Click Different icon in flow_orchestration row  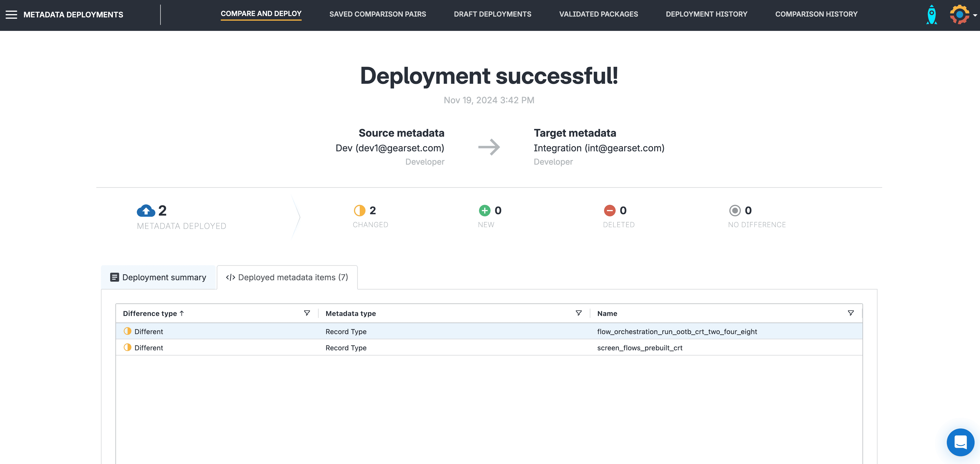coord(127,331)
